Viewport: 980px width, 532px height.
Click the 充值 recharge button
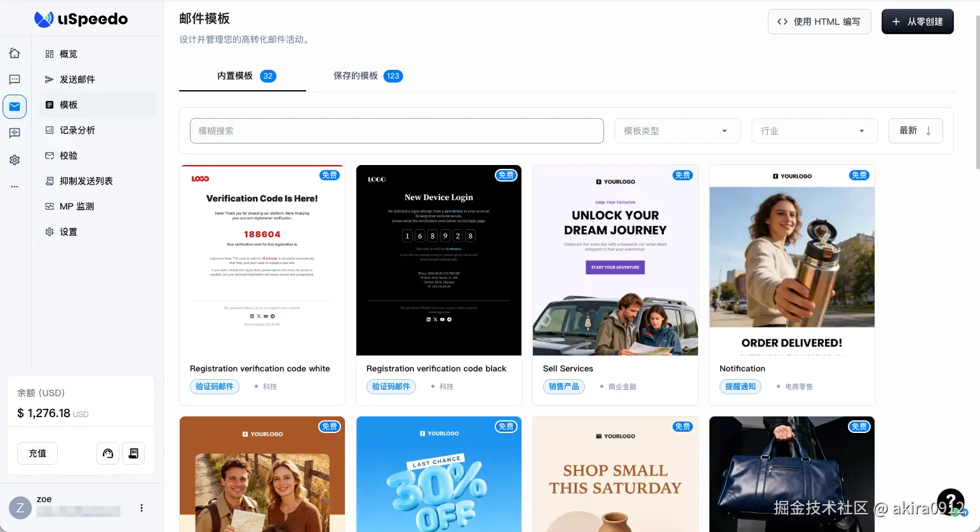tap(37, 453)
